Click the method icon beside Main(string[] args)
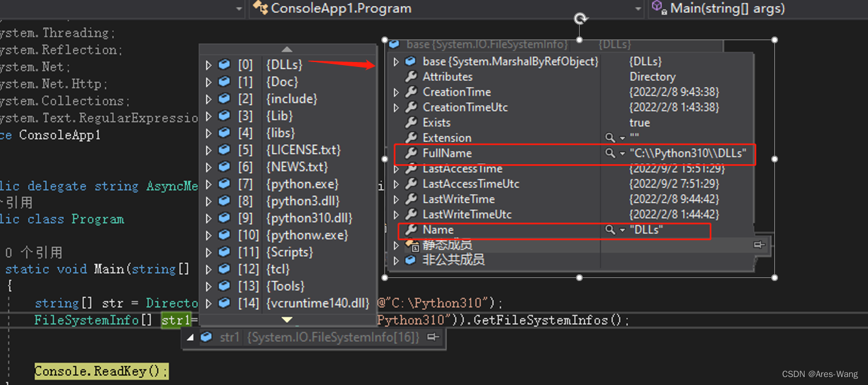 [659, 8]
